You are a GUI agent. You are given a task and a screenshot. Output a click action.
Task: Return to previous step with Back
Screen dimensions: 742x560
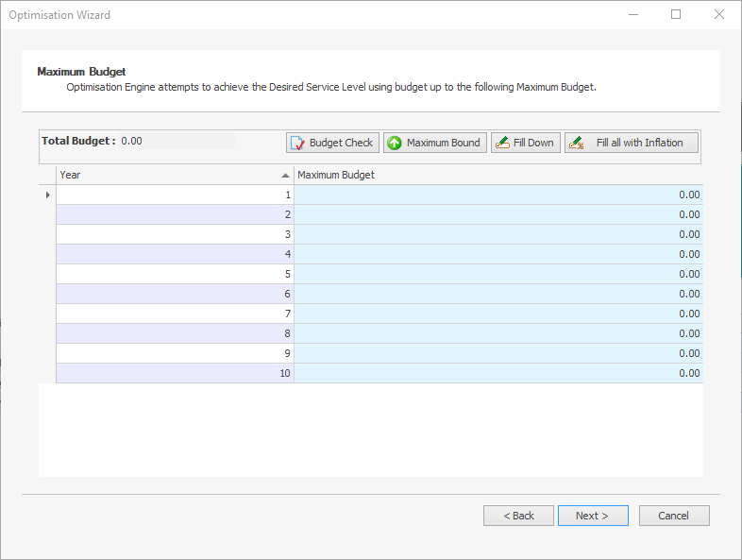coord(518,516)
